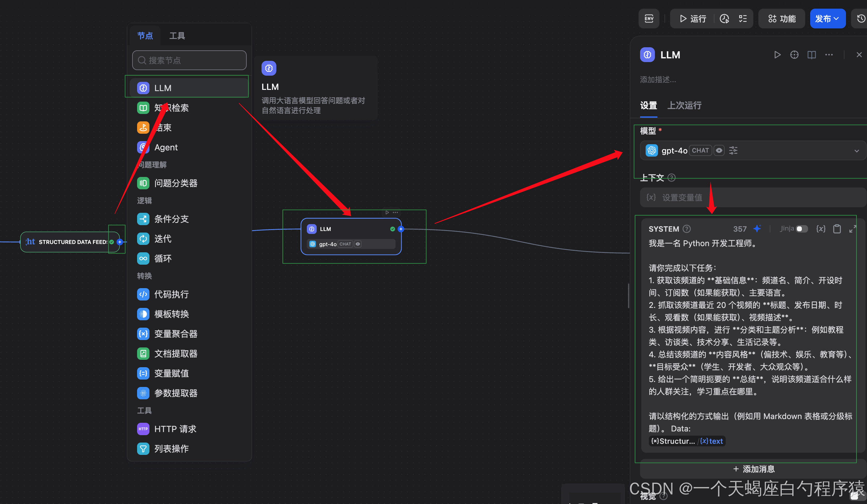This screenshot has height=504, width=867.
Task: Switch to the 上次运行 tab
Action: pyautogui.click(x=684, y=105)
